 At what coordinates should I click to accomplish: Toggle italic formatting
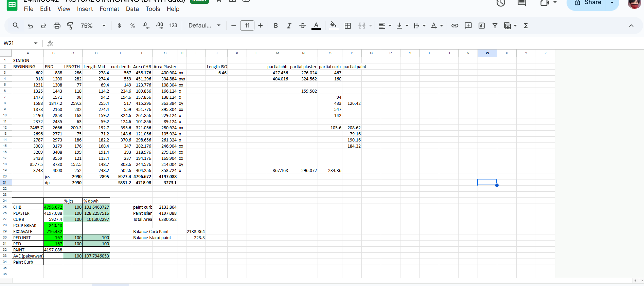[x=289, y=25]
